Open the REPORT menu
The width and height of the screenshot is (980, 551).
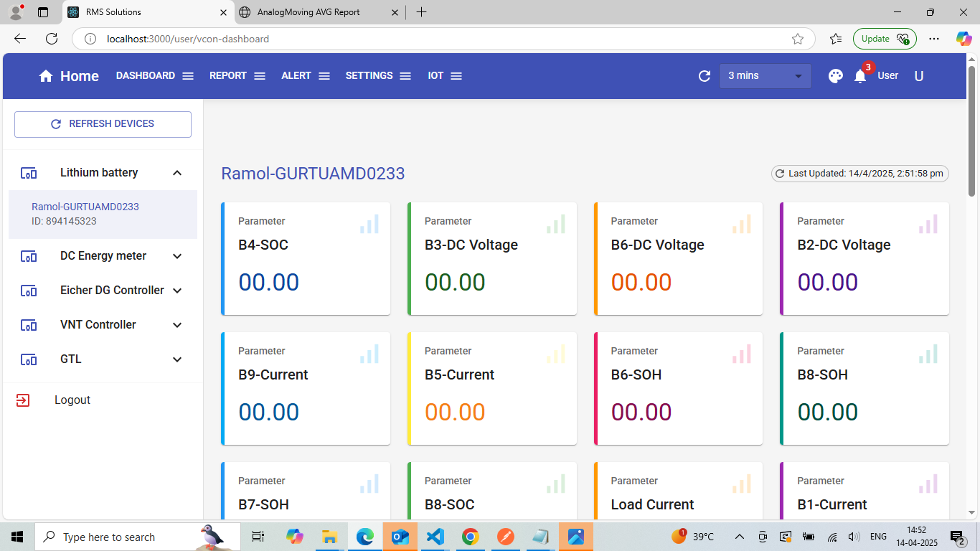click(x=237, y=76)
